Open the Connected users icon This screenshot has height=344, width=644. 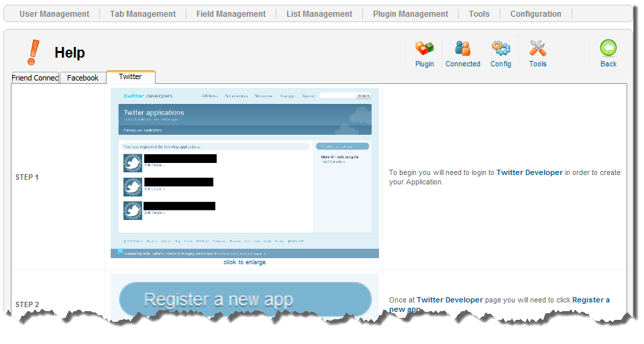(462, 54)
